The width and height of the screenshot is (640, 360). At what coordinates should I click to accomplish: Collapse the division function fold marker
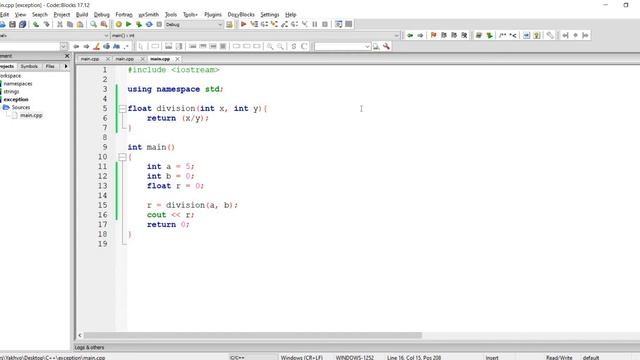coord(122,109)
